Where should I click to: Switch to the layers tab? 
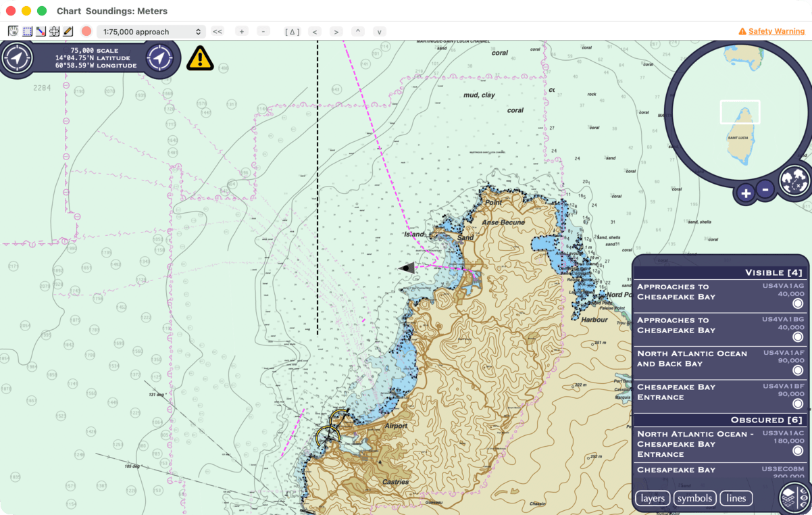pyautogui.click(x=653, y=499)
